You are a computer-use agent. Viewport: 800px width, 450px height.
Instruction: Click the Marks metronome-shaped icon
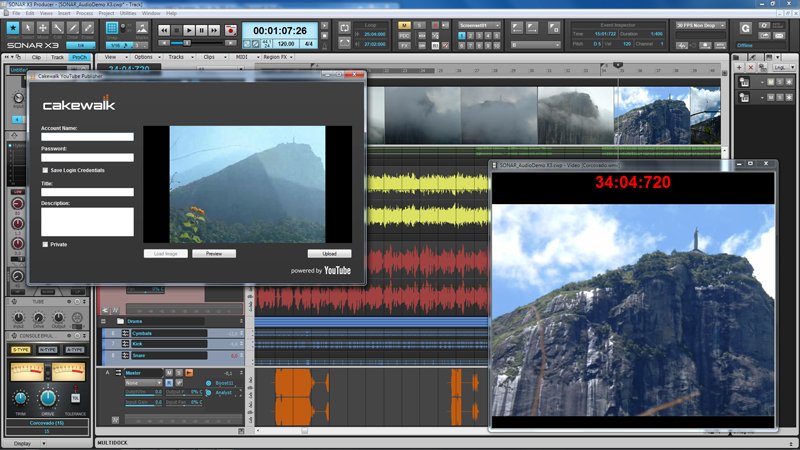(x=142, y=28)
